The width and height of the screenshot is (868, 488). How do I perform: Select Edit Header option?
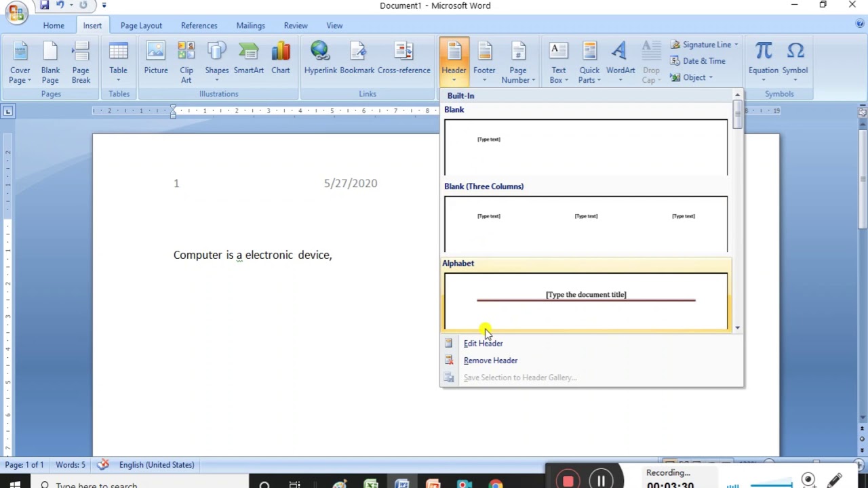click(x=483, y=344)
